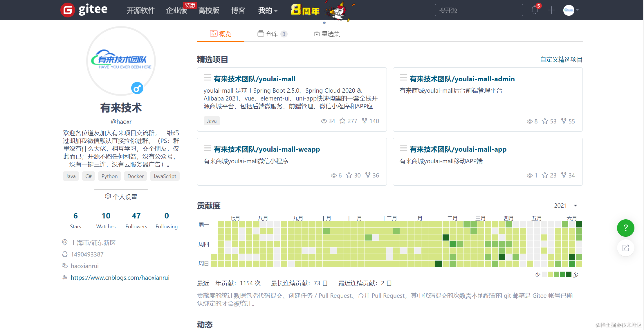The width and height of the screenshot is (644, 330).
Task: Click the plus create-new icon
Action: [x=551, y=10]
